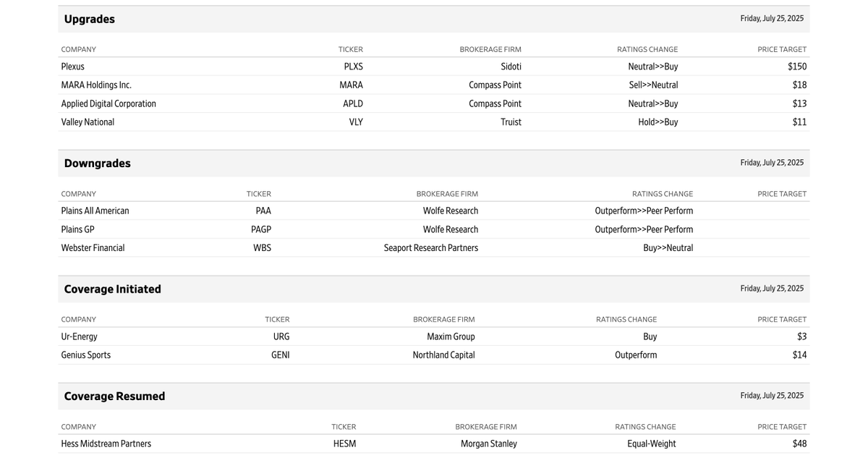868x458 pixels.
Task: Click the Coverage Initiated section heading
Action: point(113,289)
